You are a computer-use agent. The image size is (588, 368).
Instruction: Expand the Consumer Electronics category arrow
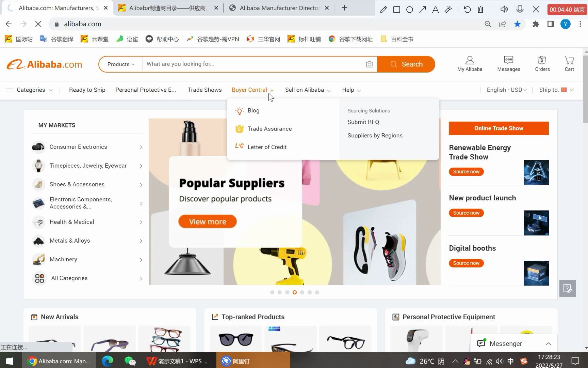point(141,147)
